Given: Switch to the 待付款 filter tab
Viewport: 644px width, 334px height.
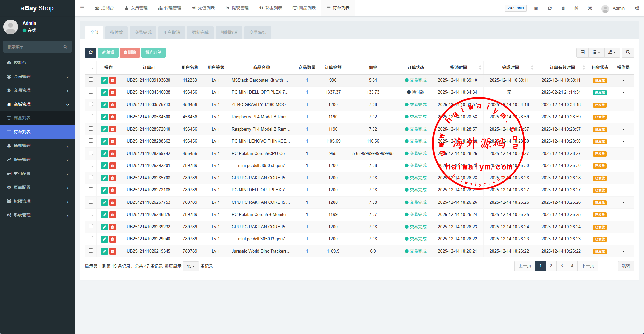Looking at the screenshot, I should 116,33.
